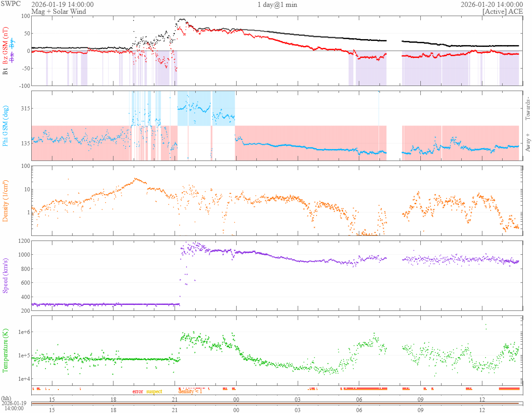Click the Temperature (K) axis label
The width and height of the screenshot is (532, 413).
point(6,350)
